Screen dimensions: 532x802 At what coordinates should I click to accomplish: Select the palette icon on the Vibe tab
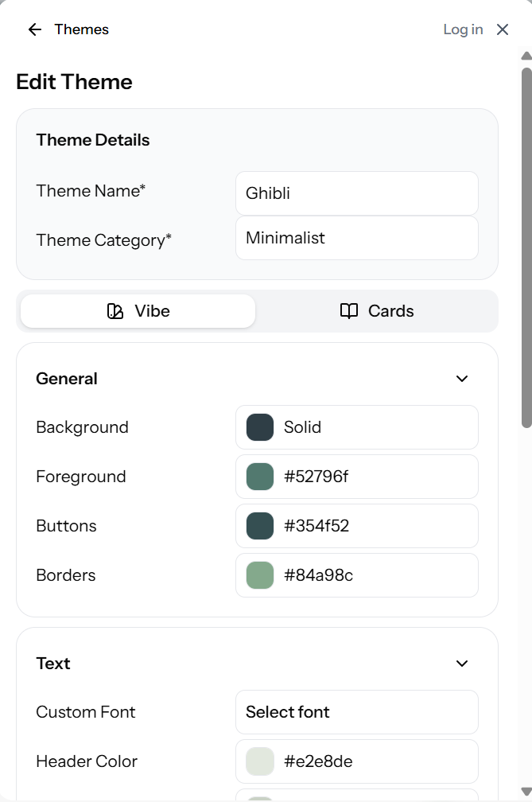(115, 311)
